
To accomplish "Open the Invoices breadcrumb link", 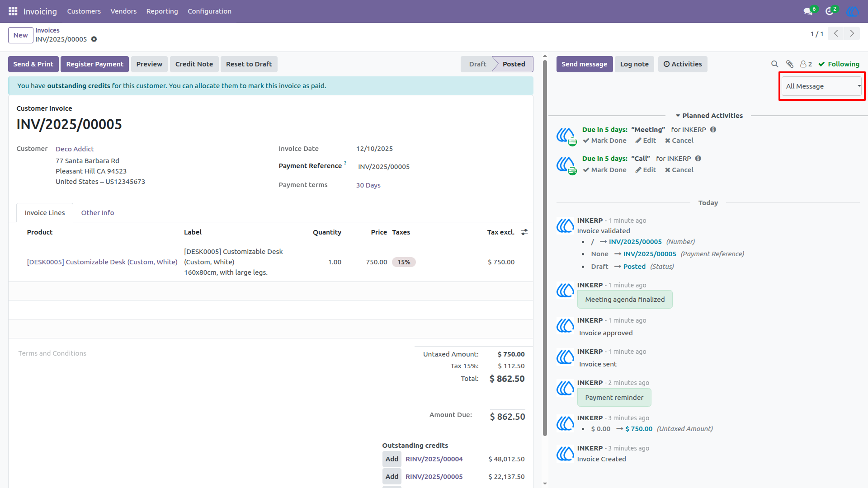I will click(47, 30).
